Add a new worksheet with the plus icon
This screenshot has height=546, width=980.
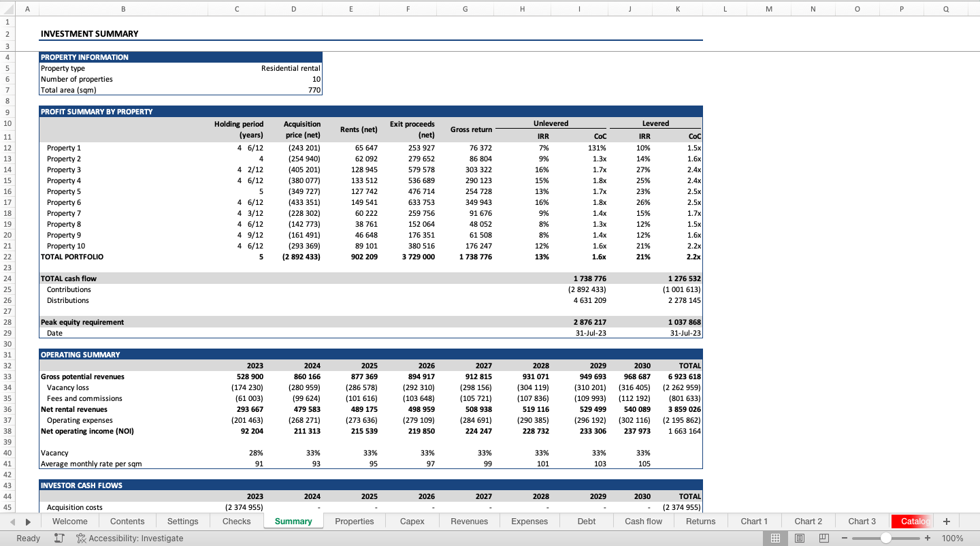coord(946,521)
